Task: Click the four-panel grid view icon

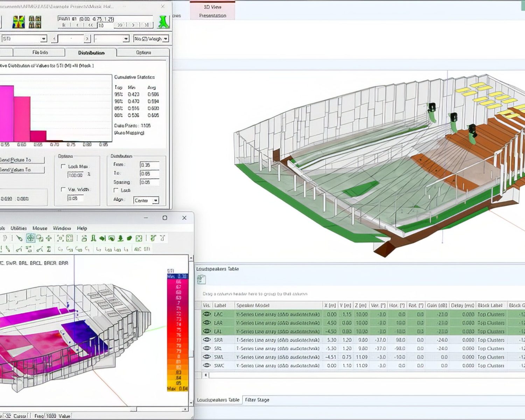Action: [35, 22]
